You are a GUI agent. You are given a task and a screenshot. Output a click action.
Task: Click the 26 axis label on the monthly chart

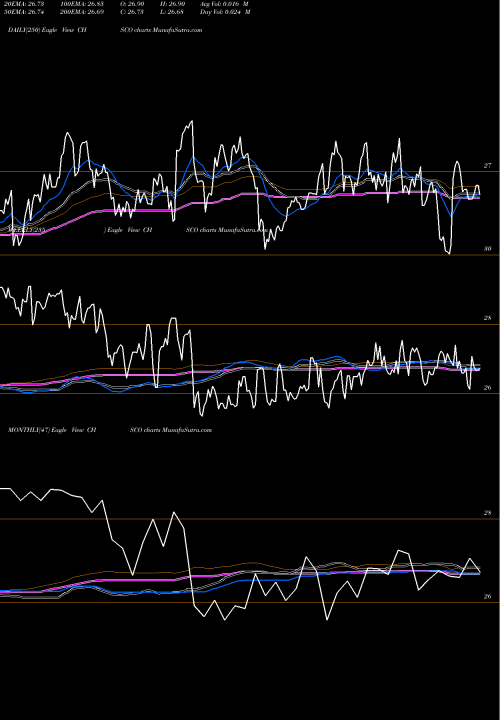[488, 596]
